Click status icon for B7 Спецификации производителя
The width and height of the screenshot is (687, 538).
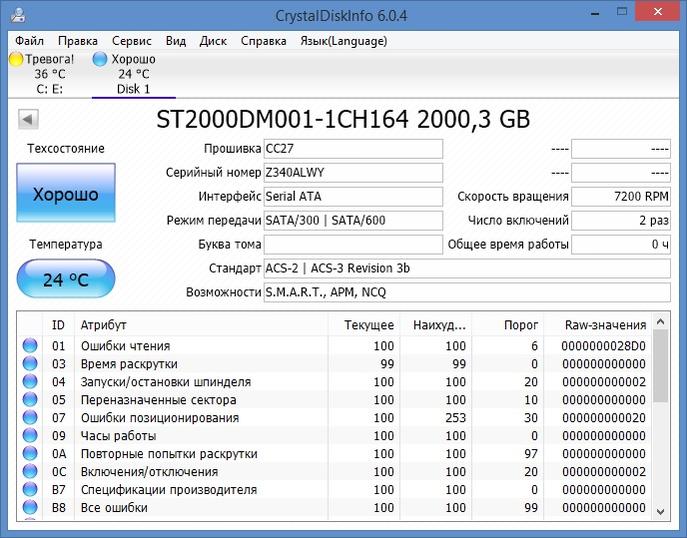pyautogui.click(x=30, y=489)
